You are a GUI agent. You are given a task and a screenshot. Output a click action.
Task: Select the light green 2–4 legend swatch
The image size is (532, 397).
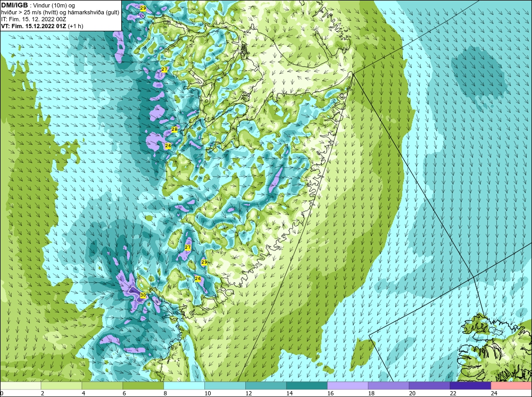tap(61, 386)
